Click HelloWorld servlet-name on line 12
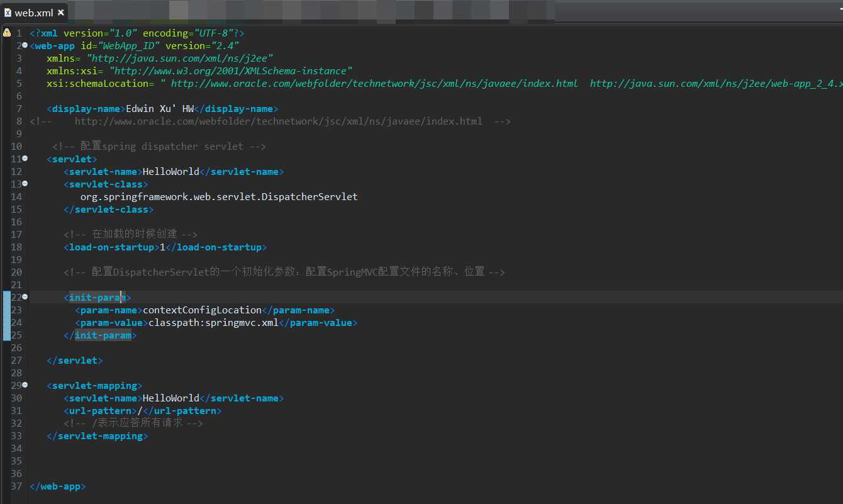 [171, 171]
